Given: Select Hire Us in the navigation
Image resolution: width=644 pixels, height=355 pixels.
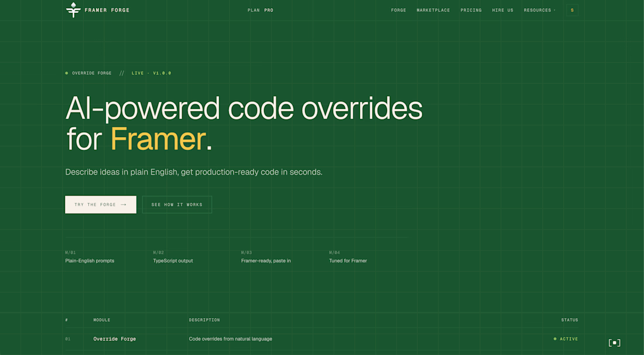Looking at the screenshot, I should pyautogui.click(x=503, y=11).
